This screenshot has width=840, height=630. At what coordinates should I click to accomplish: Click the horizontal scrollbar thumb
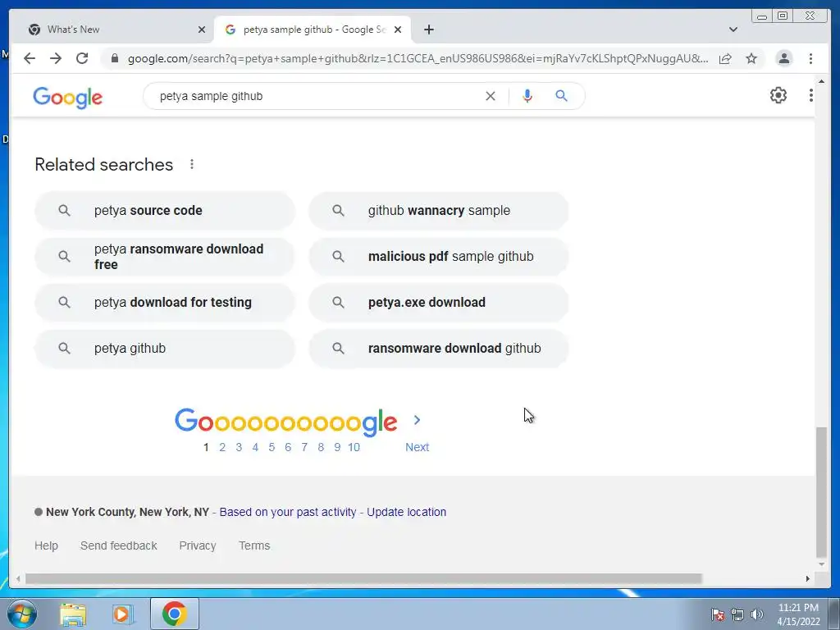(x=363, y=578)
